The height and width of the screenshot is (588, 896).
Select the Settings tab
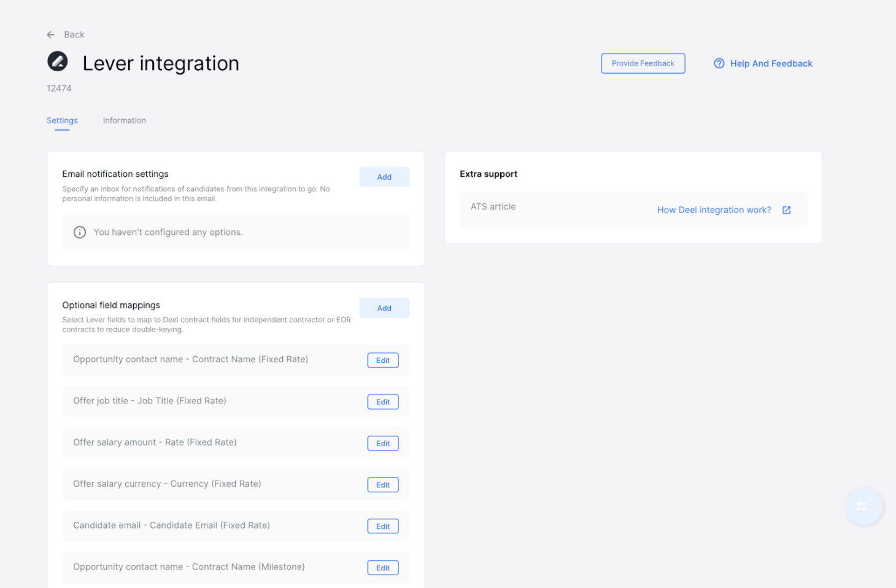(62, 120)
